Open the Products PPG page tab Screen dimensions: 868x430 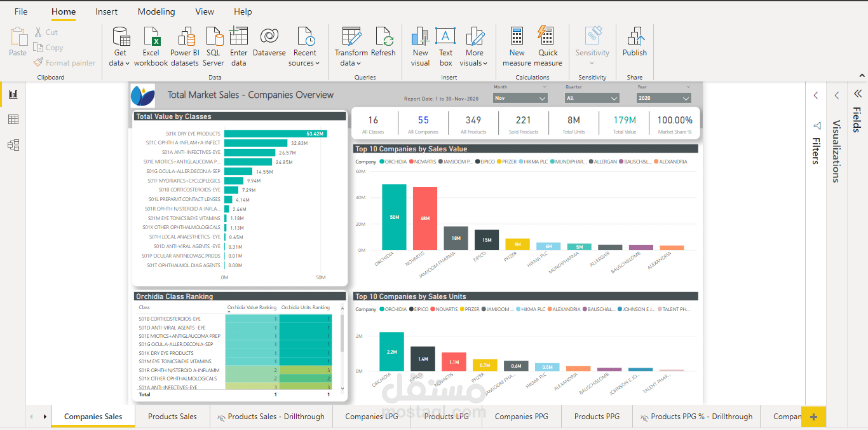tap(597, 417)
